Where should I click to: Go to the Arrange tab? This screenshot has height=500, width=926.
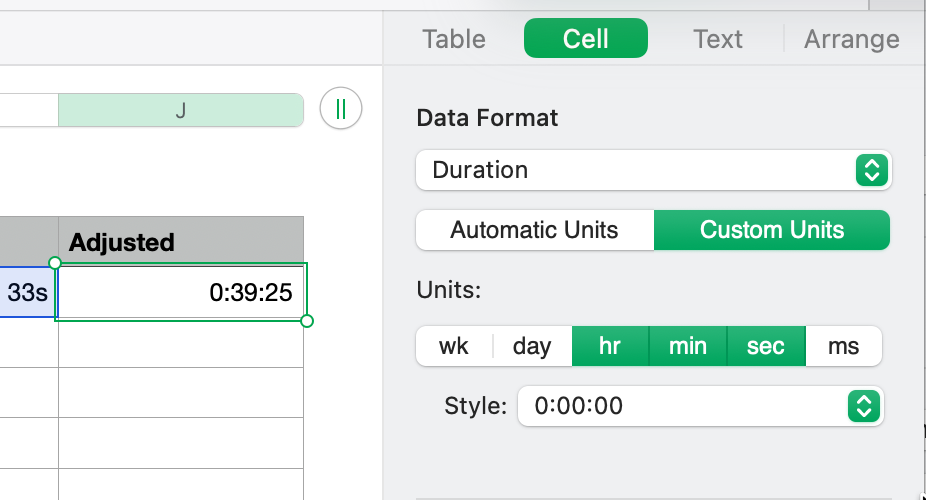852,39
